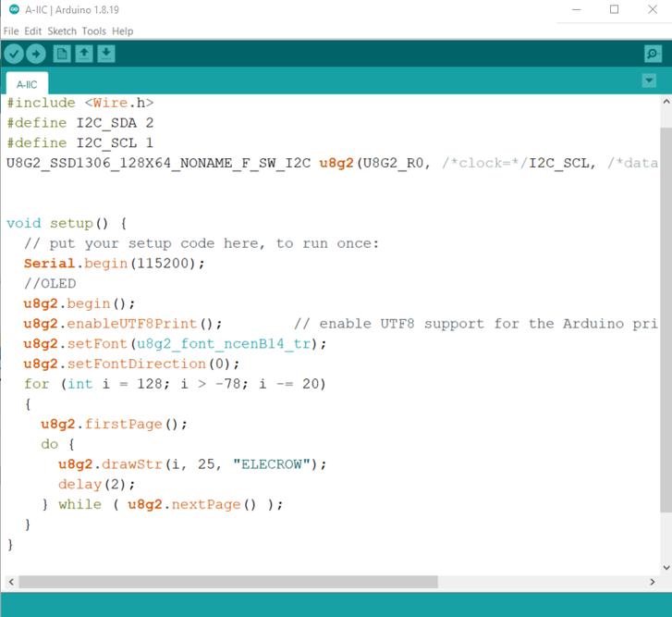Click the '#define I2C_SDA 2' line

(x=80, y=123)
